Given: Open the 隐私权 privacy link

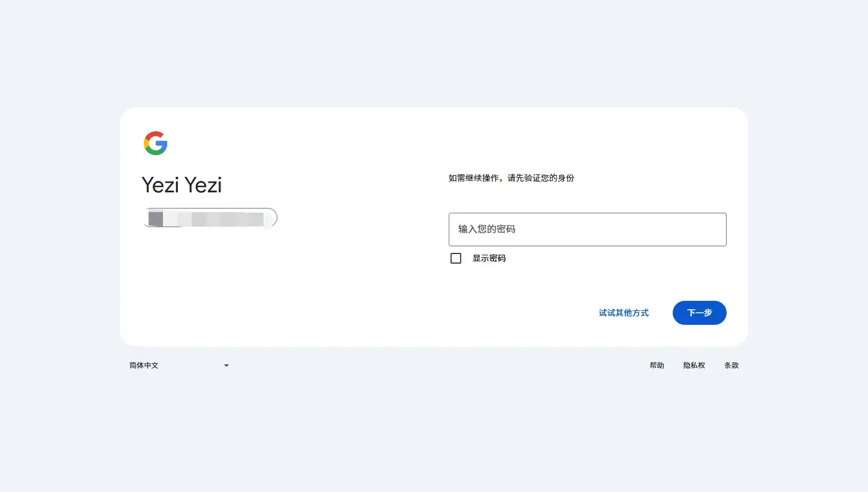Looking at the screenshot, I should click(x=694, y=365).
